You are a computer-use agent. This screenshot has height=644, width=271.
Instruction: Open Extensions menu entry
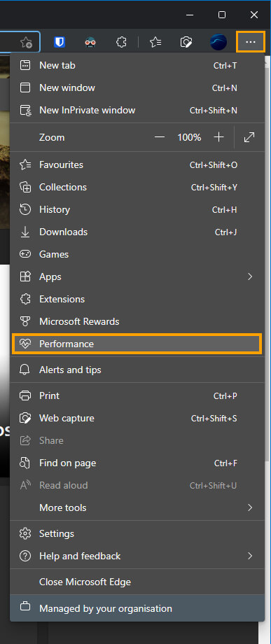(137, 299)
